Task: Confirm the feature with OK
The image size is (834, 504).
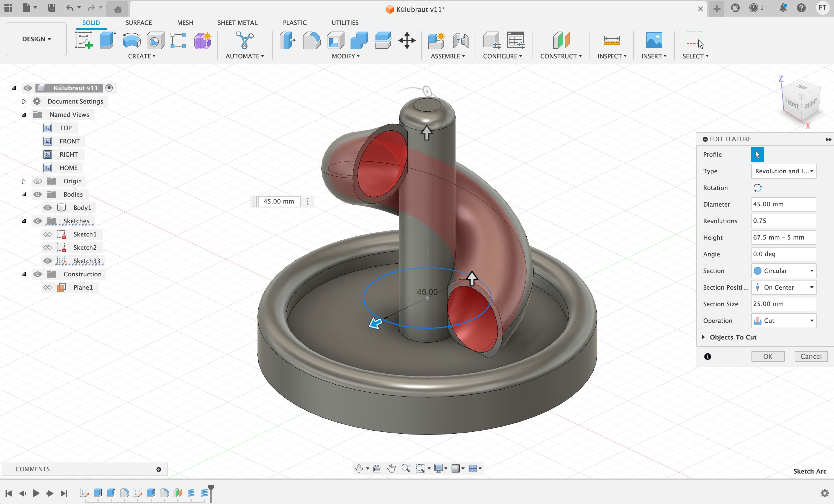Action: pos(768,356)
